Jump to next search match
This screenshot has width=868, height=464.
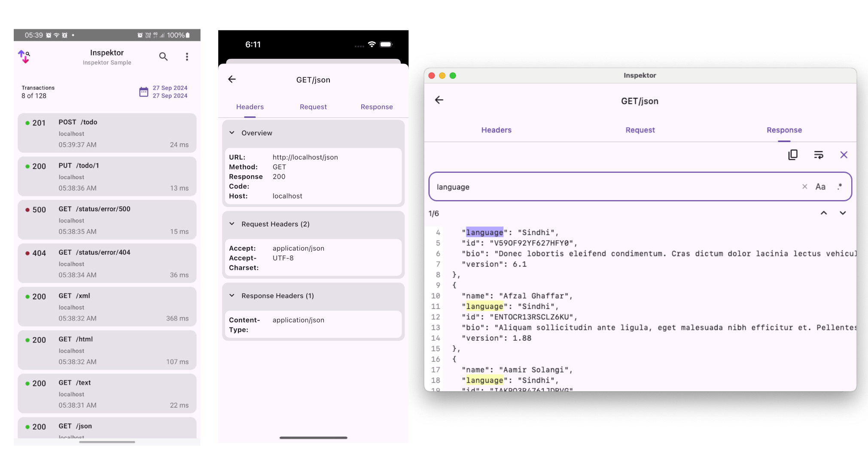[x=843, y=213]
